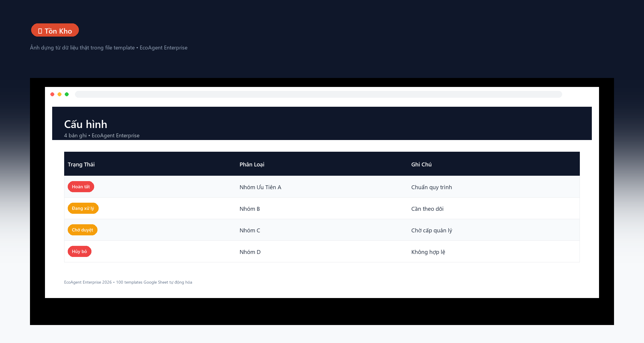The image size is (644, 343).
Task: Select the 'Nhóm Ưu Tiên A' cell
Action: [x=260, y=187]
